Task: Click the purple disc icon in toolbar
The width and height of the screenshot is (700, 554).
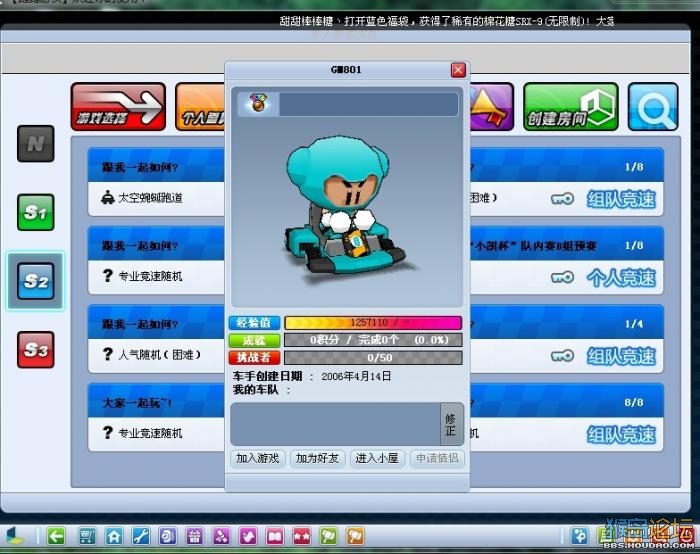Action: (x=168, y=536)
